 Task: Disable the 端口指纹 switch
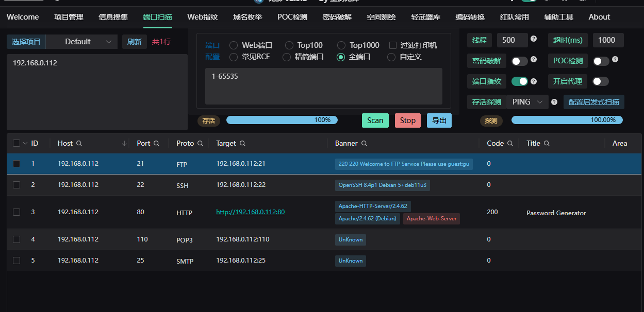[520, 81]
